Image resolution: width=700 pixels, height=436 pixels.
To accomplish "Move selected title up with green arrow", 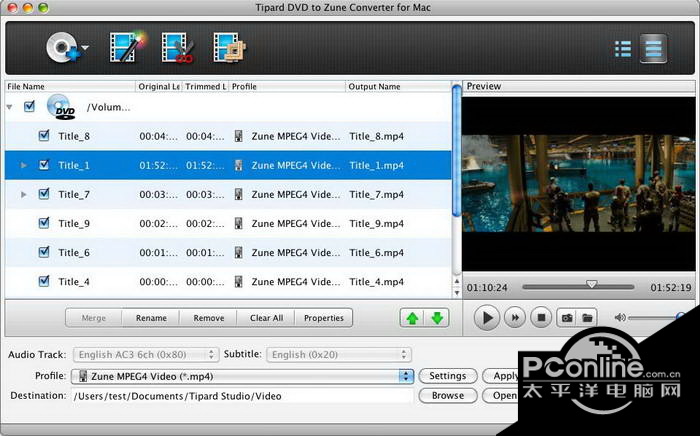I will click(x=411, y=318).
